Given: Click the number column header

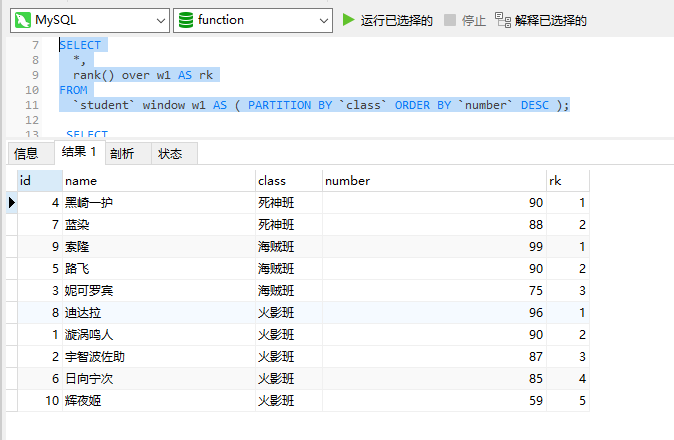Looking at the screenshot, I should click(434, 181).
